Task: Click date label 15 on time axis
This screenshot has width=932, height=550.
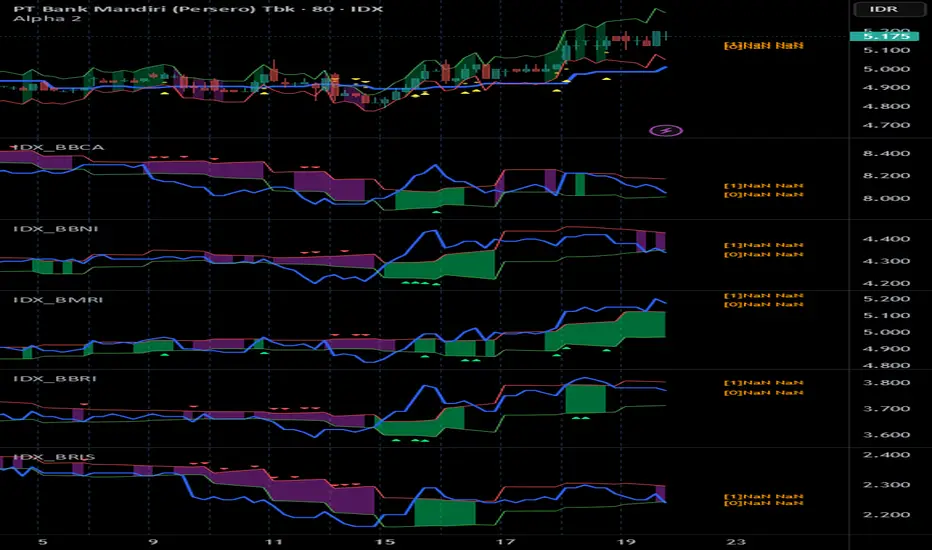Action: tap(385, 542)
